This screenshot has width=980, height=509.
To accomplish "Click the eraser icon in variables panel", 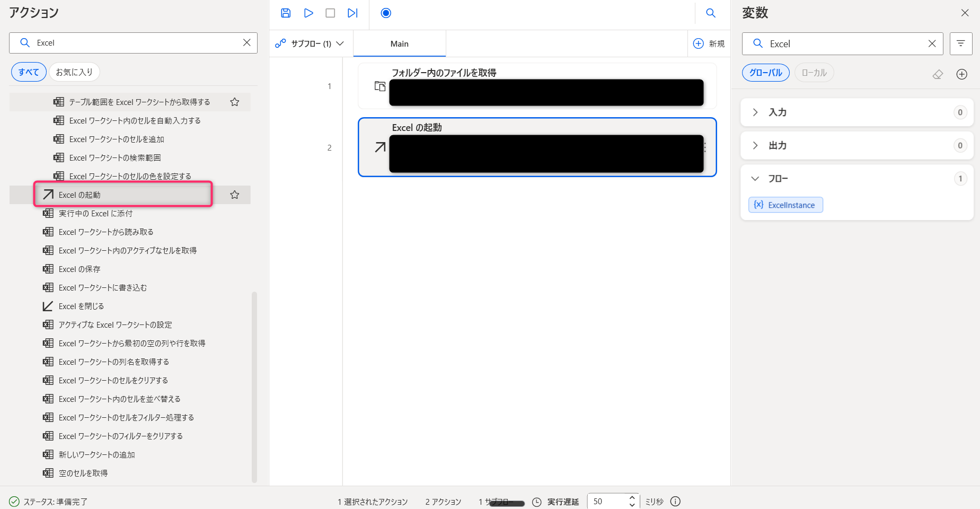I will [938, 74].
